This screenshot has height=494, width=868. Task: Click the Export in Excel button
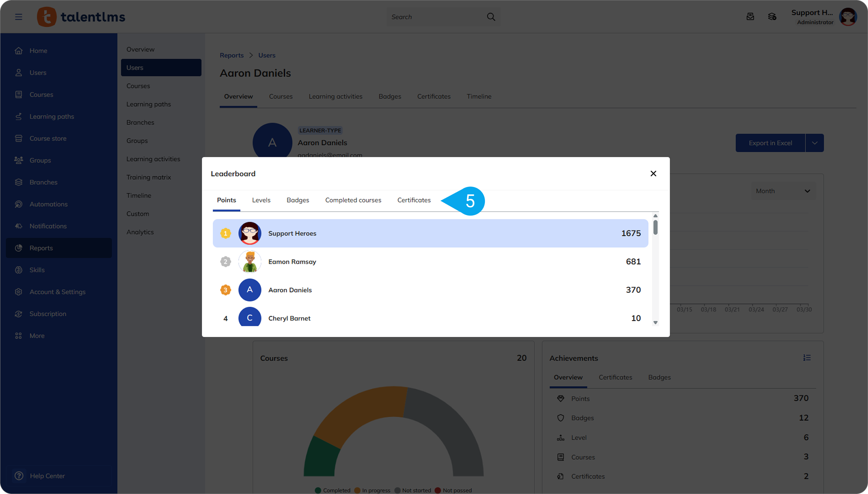[x=770, y=143]
